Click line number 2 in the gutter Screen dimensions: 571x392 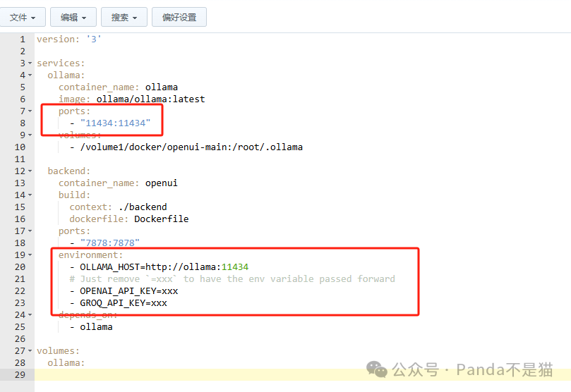point(23,51)
